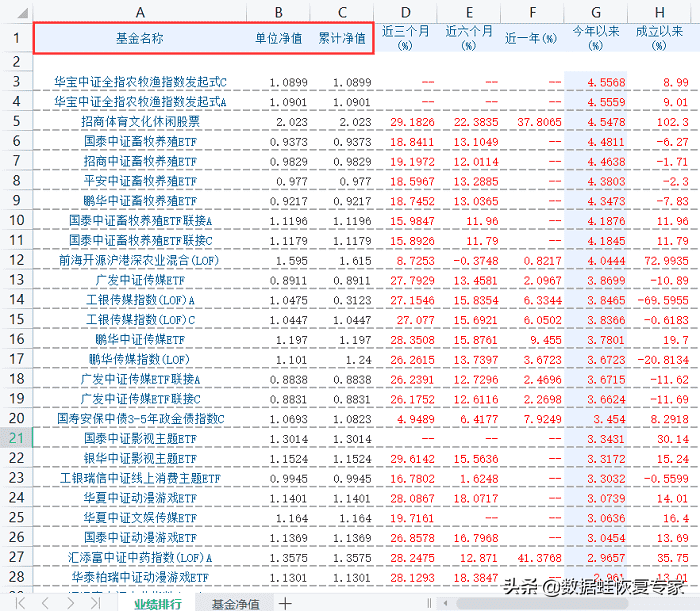Select column G header
The height and width of the screenshot is (611, 700).
point(596,12)
